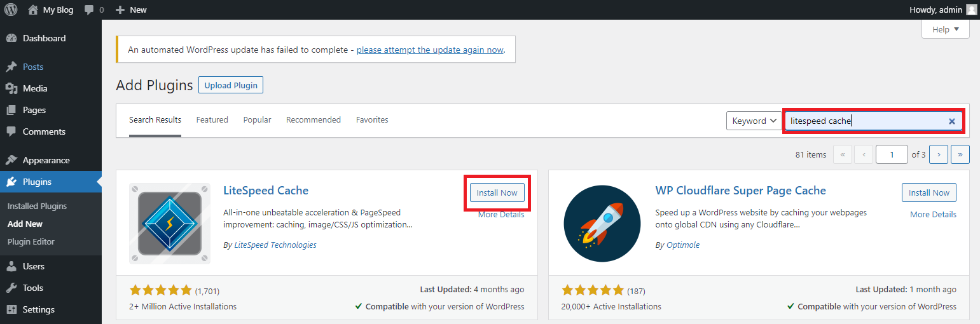Open the Keyword search type dropdown

754,121
